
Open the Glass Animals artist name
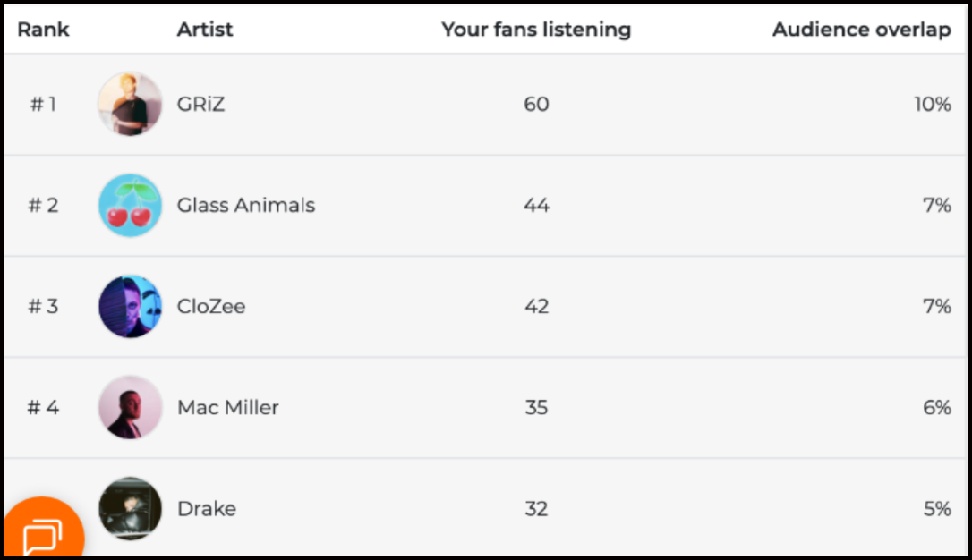coord(246,206)
